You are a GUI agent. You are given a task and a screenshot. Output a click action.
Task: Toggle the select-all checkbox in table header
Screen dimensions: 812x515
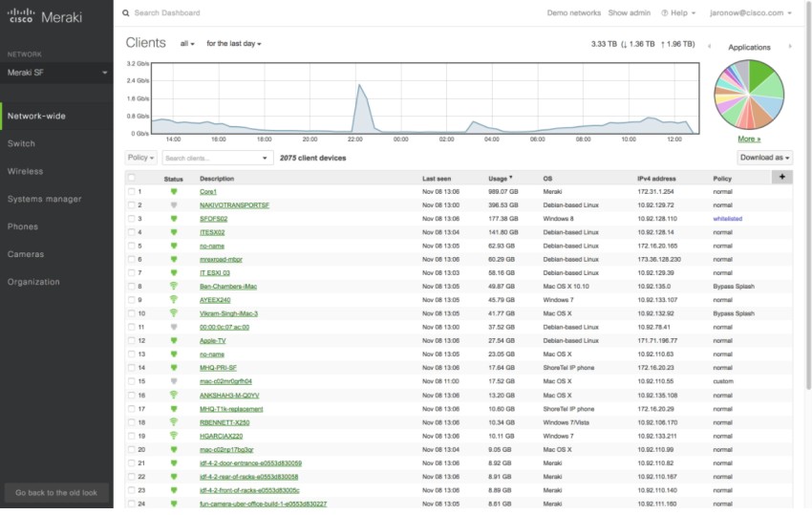click(x=132, y=178)
